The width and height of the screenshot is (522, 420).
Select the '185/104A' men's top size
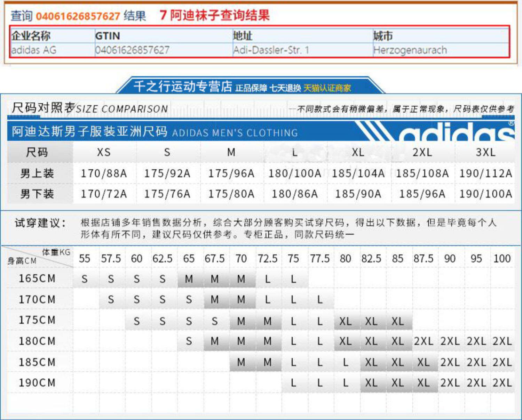click(x=358, y=173)
